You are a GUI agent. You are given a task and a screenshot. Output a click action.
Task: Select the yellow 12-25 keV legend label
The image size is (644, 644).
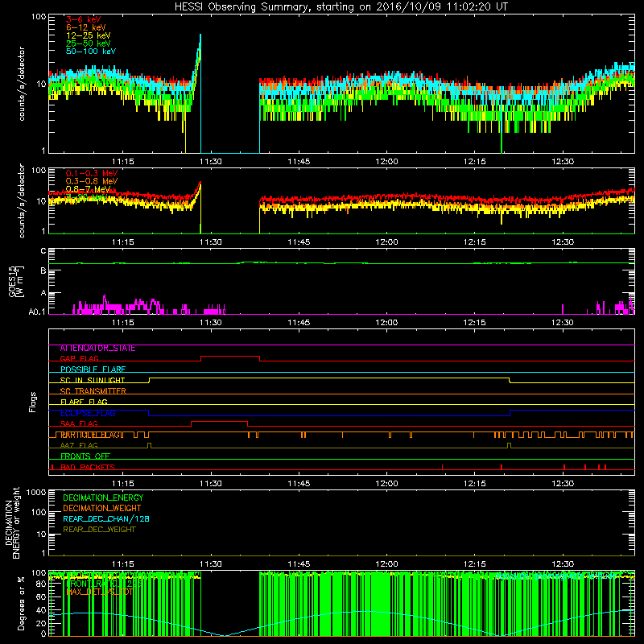pyautogui.click(x=89, y=35)
